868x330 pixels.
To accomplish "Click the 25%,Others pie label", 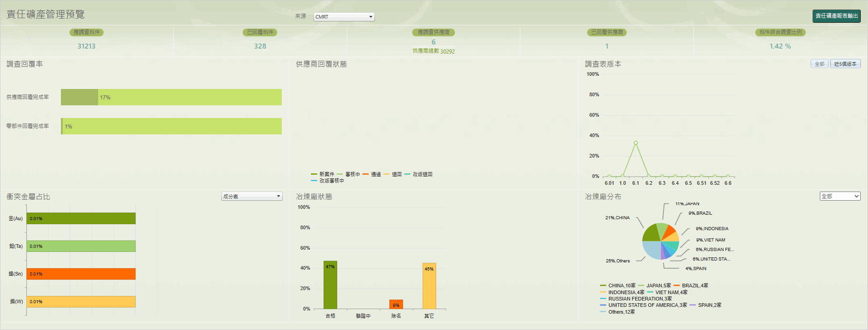I will [618, 261].
